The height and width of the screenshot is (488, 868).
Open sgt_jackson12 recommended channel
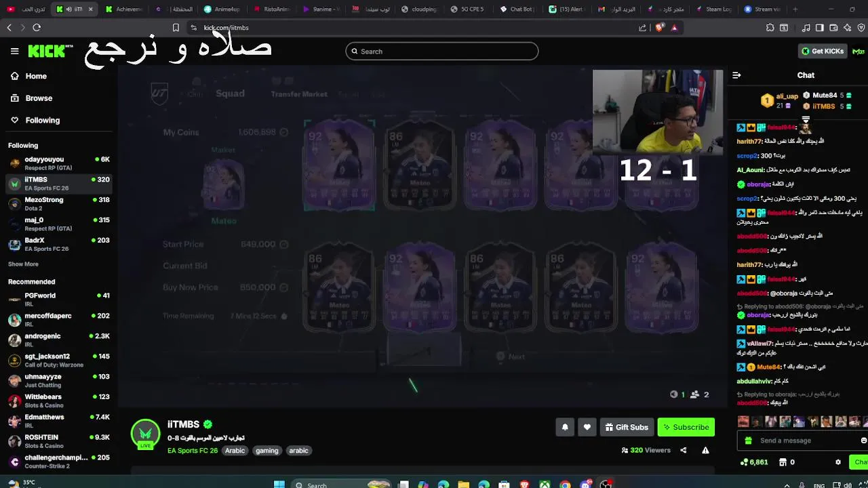(58, 360)
